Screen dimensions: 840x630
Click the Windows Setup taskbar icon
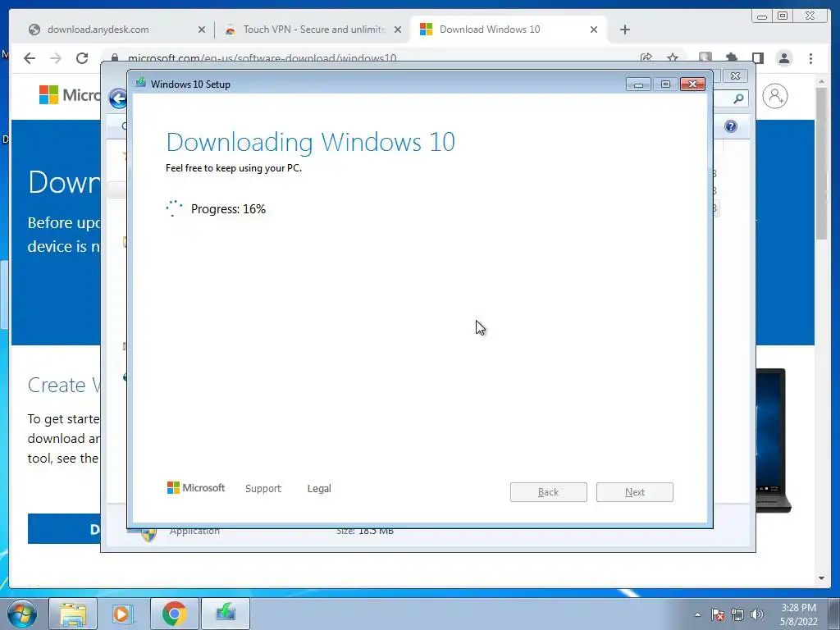coord(226,614)
